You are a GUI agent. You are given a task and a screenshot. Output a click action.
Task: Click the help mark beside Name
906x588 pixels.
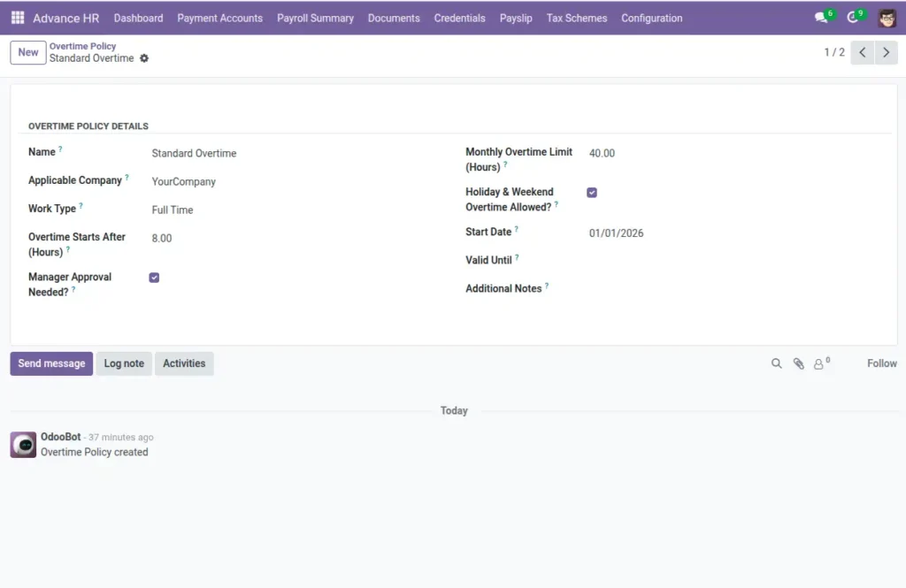pos(60,149)
